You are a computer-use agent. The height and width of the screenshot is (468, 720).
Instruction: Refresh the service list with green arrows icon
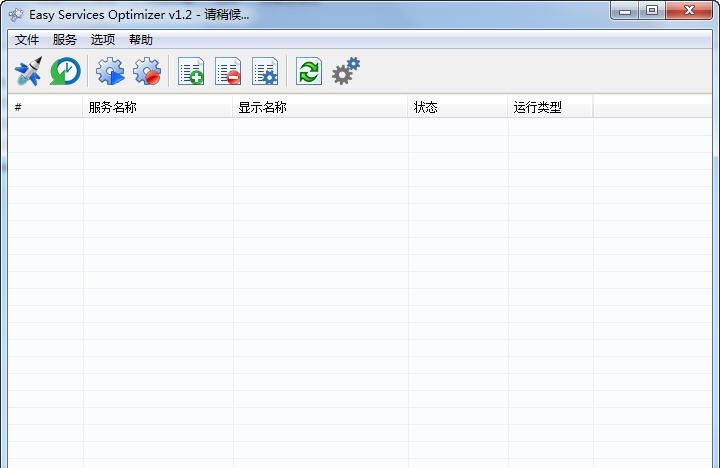coord(309,71)
